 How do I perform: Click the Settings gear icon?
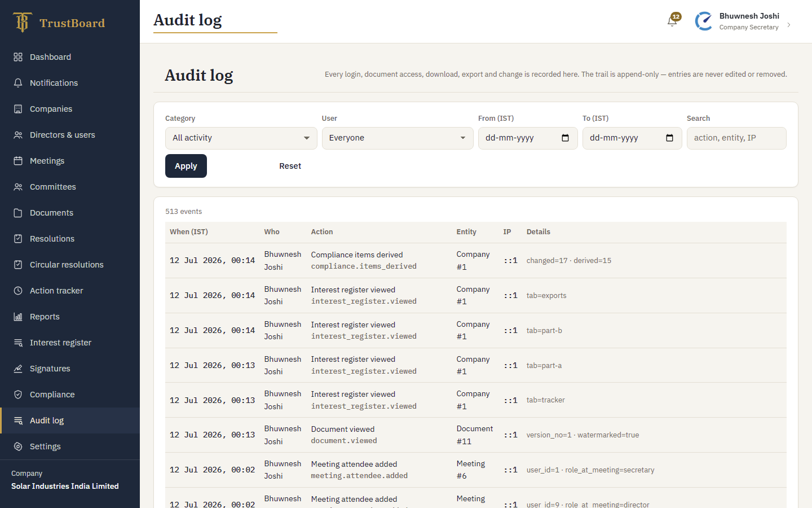18,446
